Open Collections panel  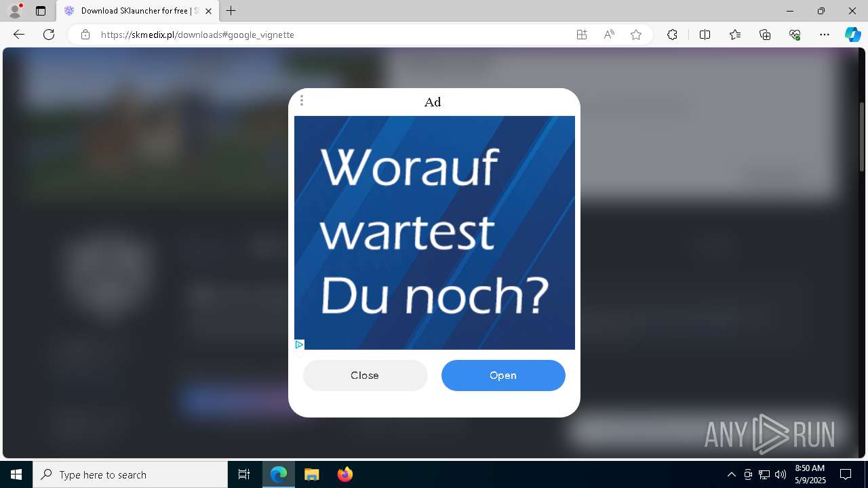coord(765,35)
